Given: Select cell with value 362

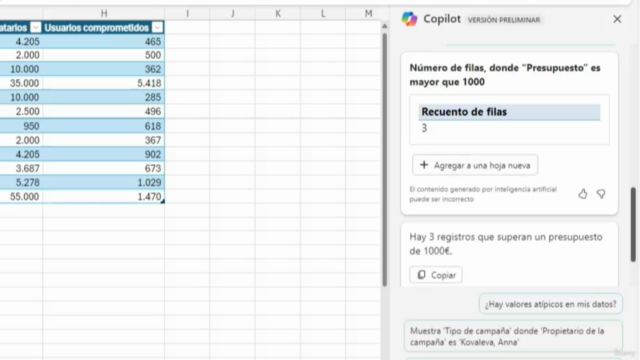Looking at the screenshot, I should click(104, 69).
